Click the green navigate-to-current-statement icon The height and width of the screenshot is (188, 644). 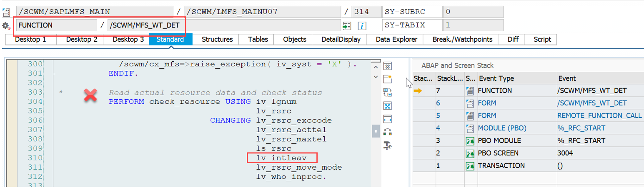pyautogui.click(x=347, y=25)
